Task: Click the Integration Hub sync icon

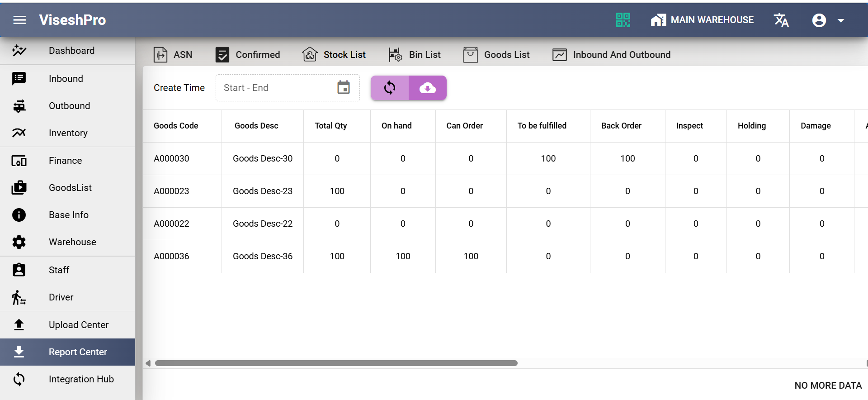Action: pyautogui.click(x=19, y=379)
